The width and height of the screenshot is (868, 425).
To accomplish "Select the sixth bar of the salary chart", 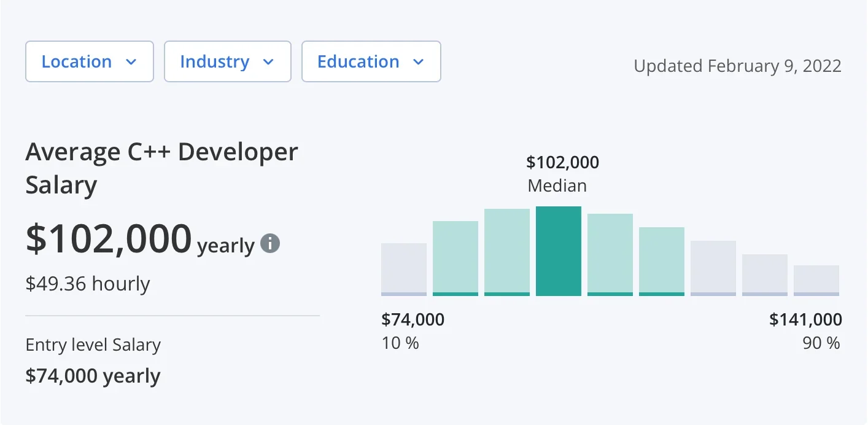I will [x=662, y=262].
